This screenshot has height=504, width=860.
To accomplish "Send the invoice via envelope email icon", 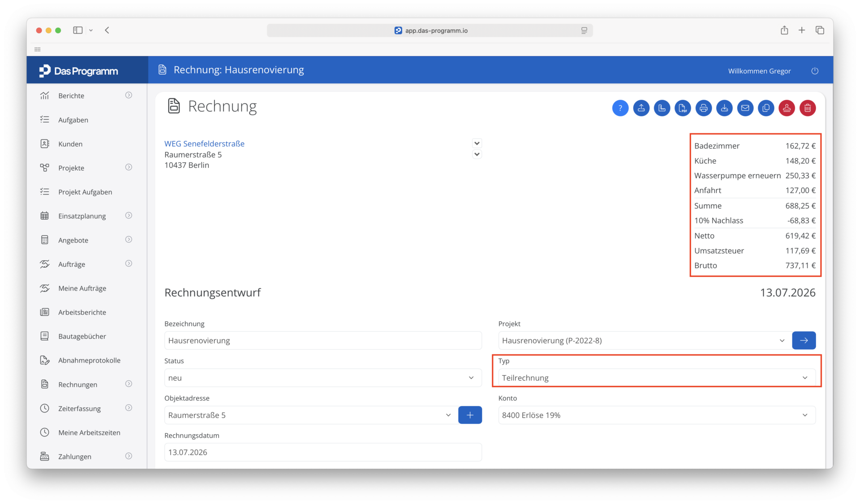I will (745, 108).
